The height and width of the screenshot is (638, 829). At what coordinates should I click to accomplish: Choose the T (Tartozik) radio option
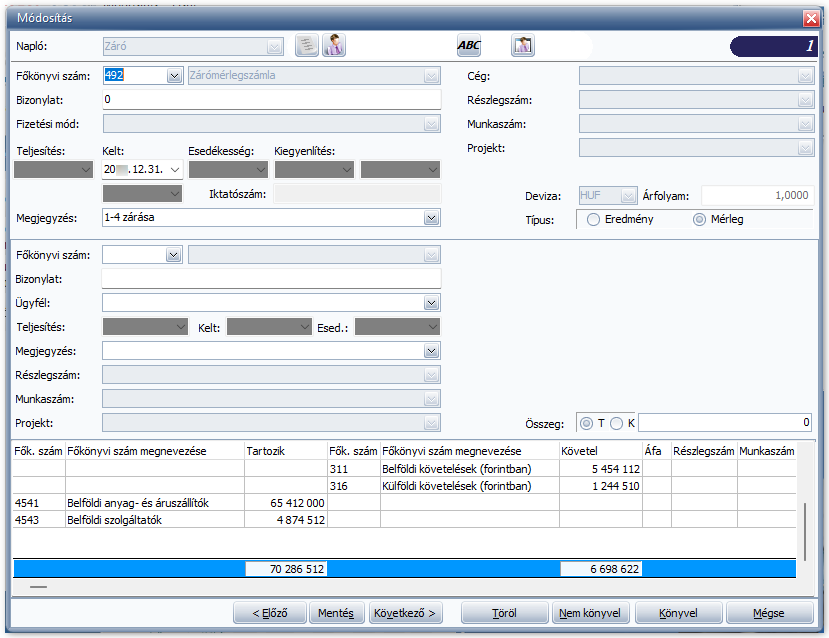point(586,423)
